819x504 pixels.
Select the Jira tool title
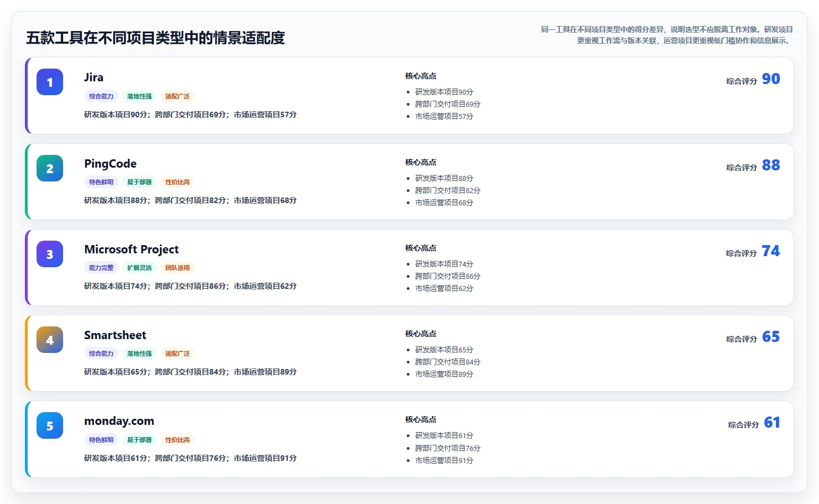(94, 77)
